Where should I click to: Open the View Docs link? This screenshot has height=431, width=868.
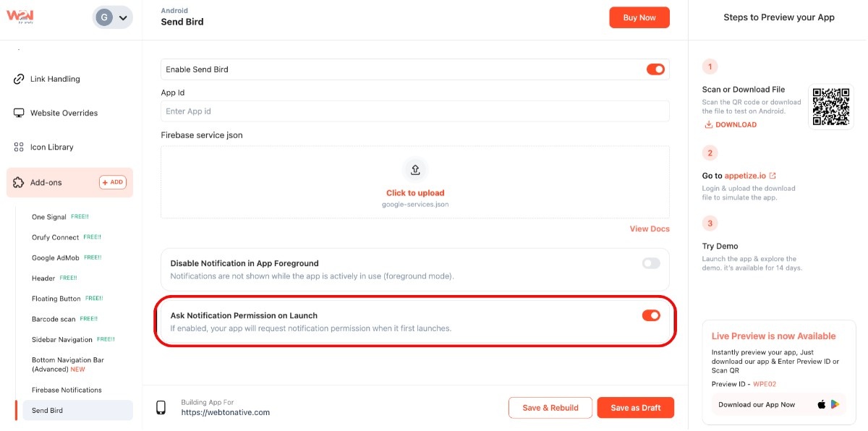650,229
